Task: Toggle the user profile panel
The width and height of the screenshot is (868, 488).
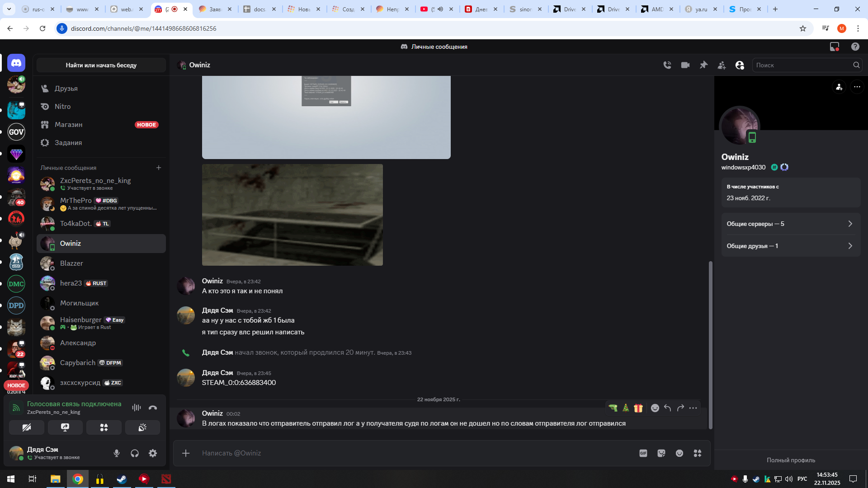Action: (x=740, y=65)
